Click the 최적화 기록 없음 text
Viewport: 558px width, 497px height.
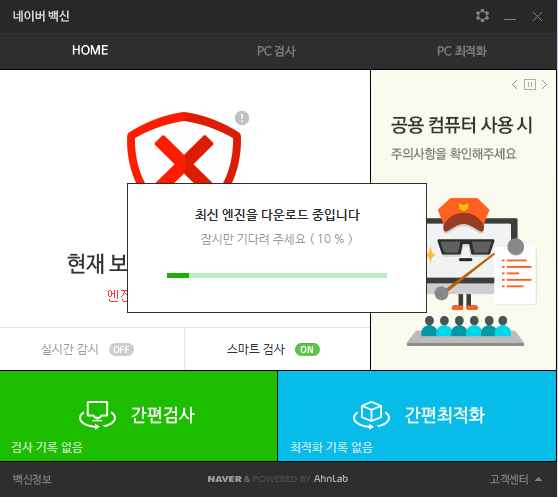331,447
